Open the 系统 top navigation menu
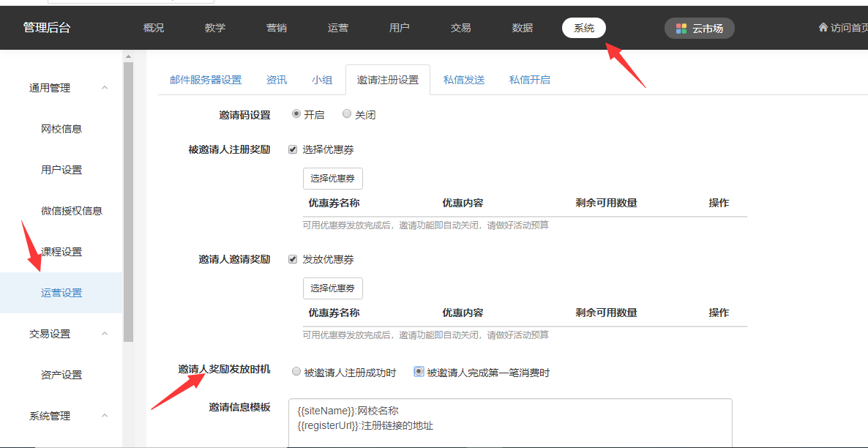 (x=584, y=28)
